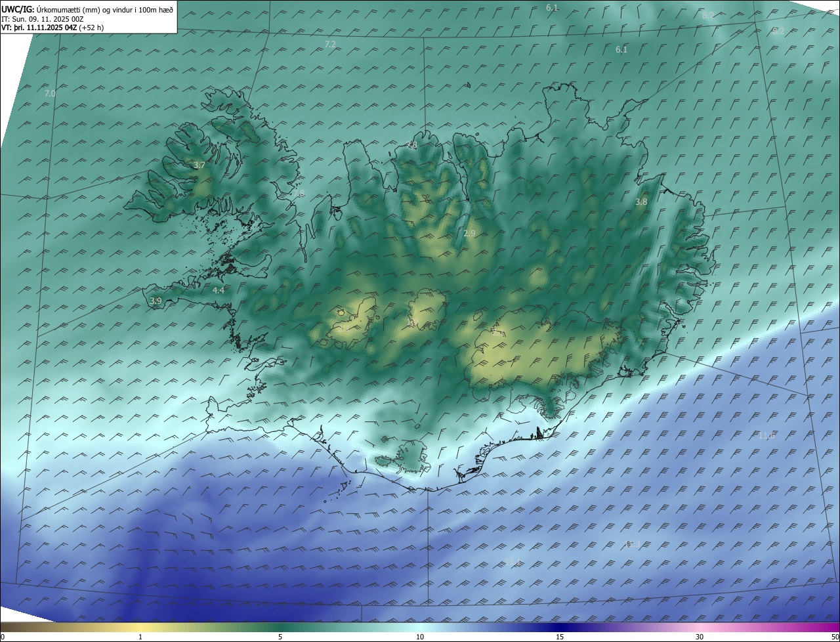840x642 pixels.
Task: Click the 7.0 value label on the map
Action: coord(50,94)
